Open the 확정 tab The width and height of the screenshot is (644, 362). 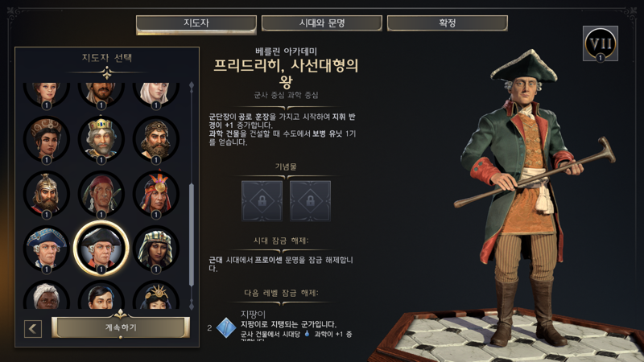(x=448, y=23)
